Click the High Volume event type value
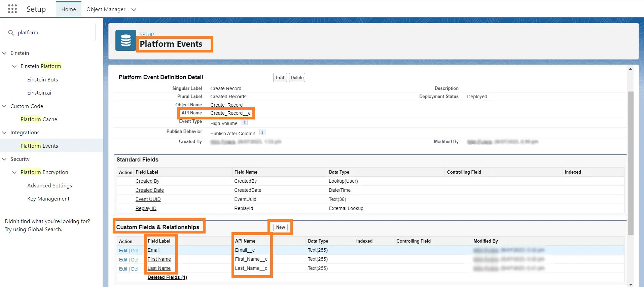The image size is (644, 287). [x=224, y=124]
